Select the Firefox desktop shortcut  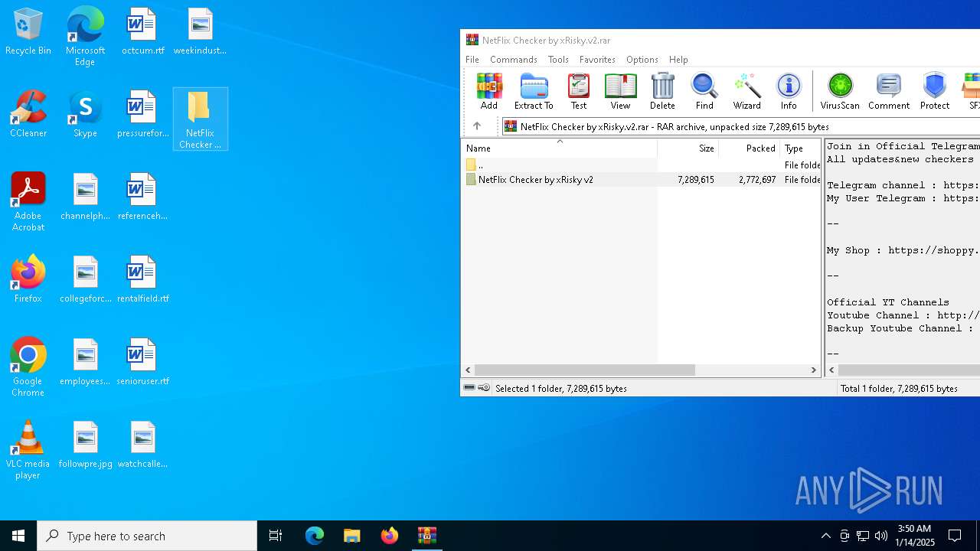point(28,280)
